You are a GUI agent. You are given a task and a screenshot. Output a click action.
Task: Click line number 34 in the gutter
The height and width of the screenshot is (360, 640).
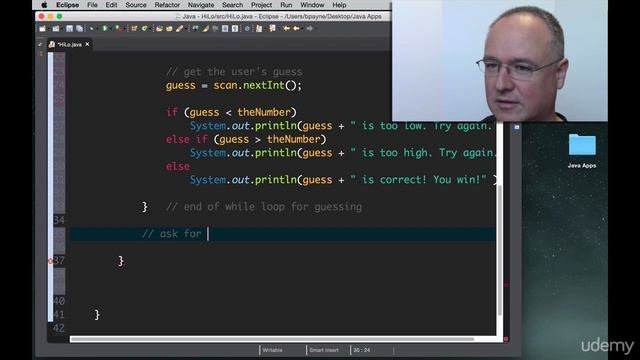pyautogui.click(x=59, y=220)
